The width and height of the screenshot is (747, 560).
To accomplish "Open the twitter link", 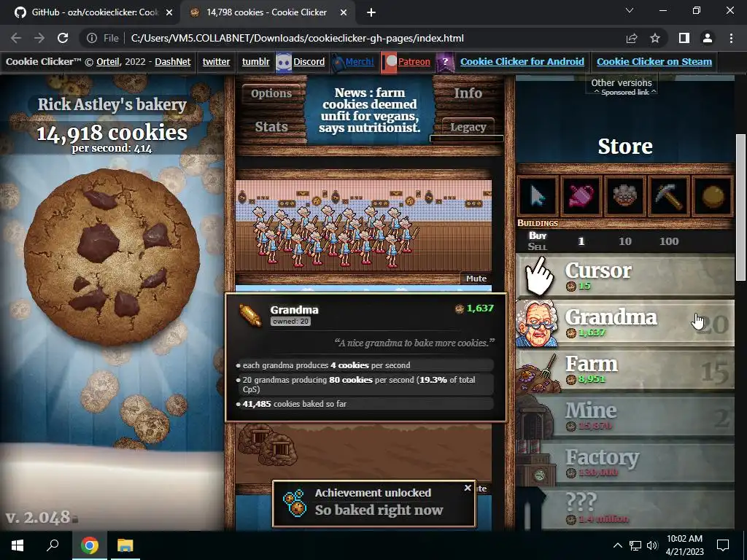I will [216, 61].
